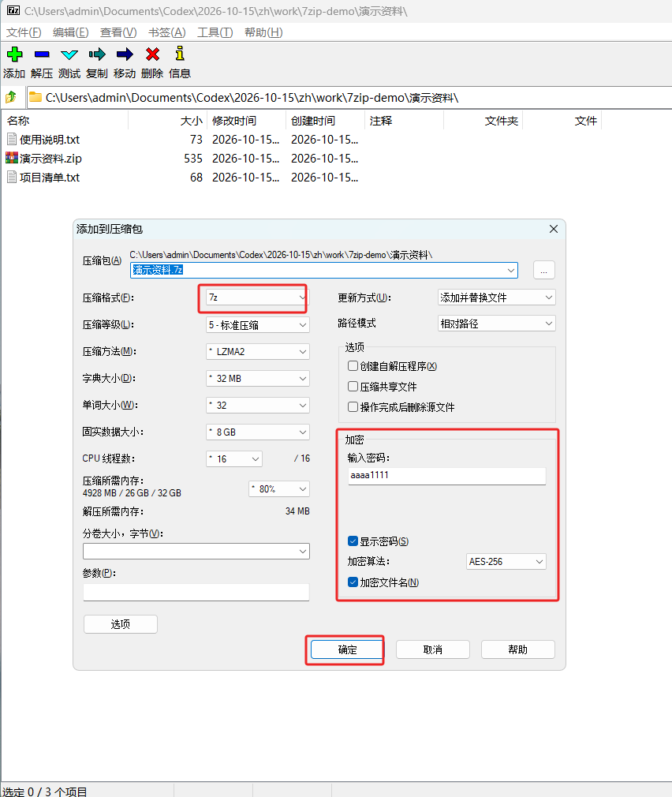Image resolution: width=672 pixels, height=797 pixels.
Task: Click the Test (测试) checkmark icon
Action: click(x=69, y=54)
